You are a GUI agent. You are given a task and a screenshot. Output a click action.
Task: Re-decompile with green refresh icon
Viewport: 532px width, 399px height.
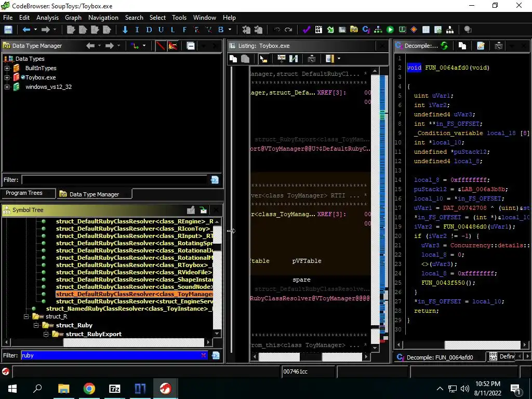tap(444, 46)
